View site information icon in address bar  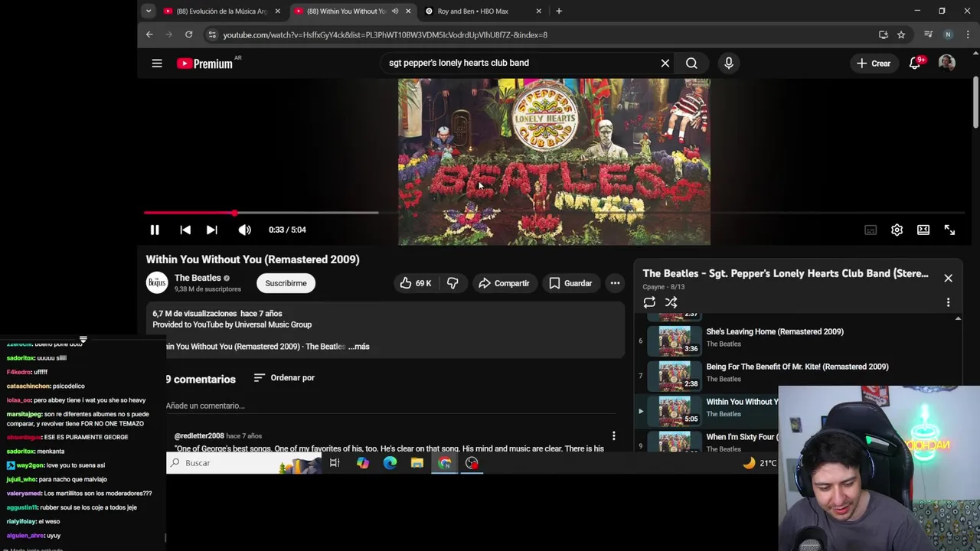point(212,34)
